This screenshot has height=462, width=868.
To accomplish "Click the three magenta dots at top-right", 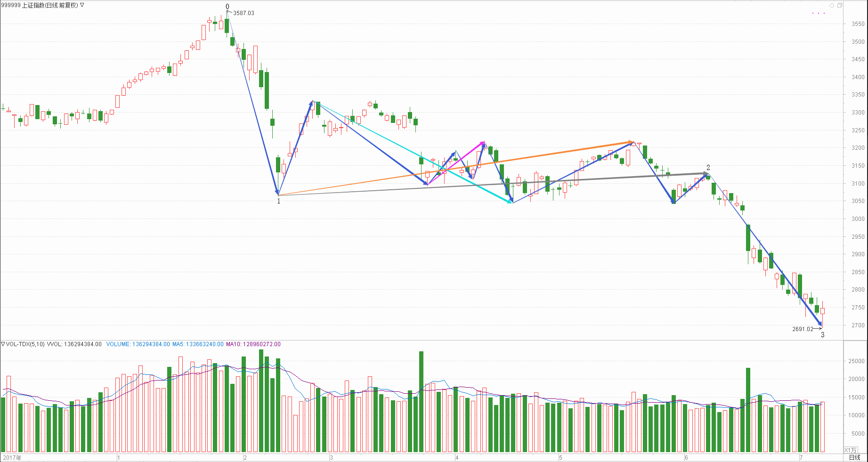I will 819,13.
